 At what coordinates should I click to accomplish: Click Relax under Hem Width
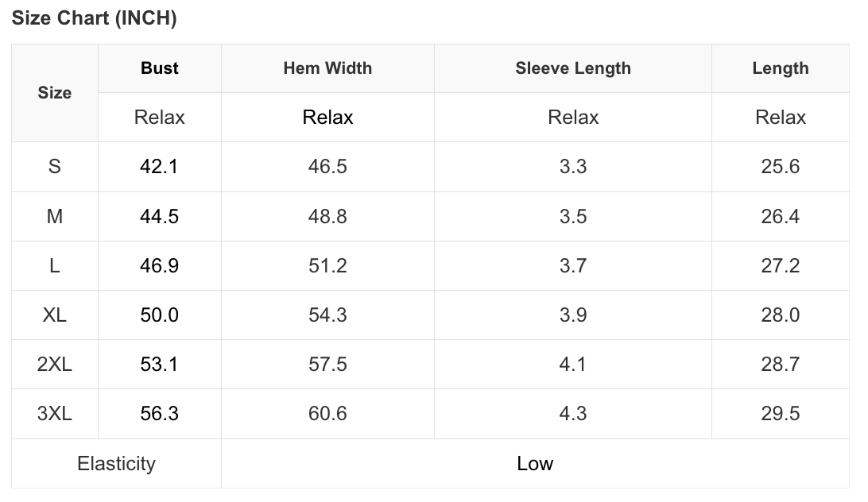click(327, 118)
